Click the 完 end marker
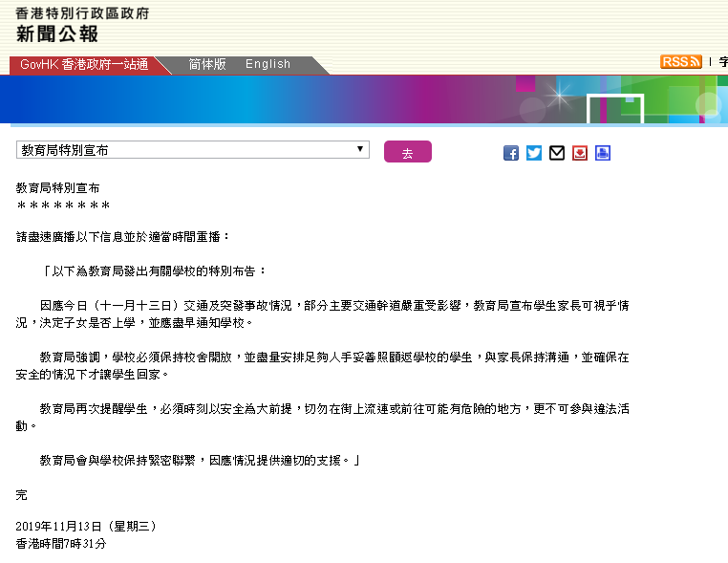 tap(21, 495)
